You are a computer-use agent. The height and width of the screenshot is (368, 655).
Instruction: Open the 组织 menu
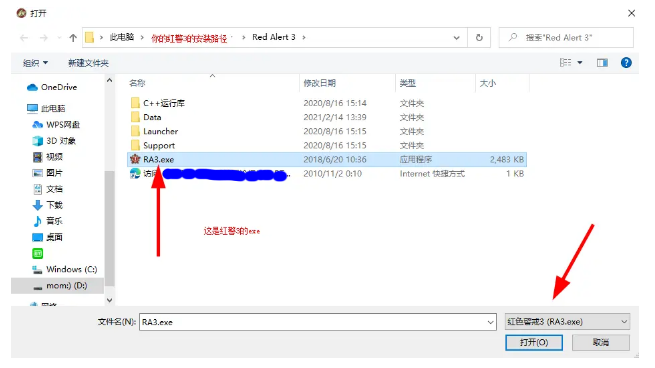36,63
